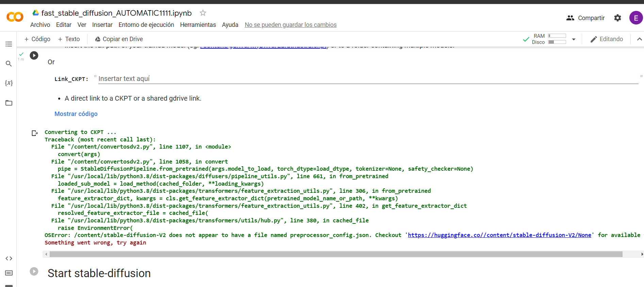The image size is (644, 287).
Task: Collapse the header with the chevron up
Action: 639,39
